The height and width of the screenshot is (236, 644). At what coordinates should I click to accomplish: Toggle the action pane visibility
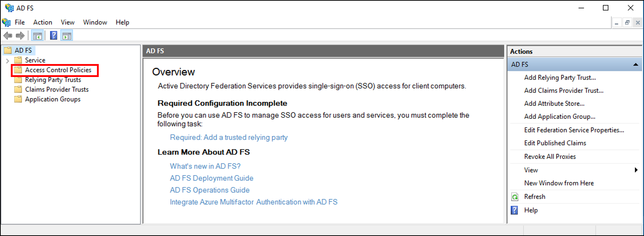coord(66,35)
